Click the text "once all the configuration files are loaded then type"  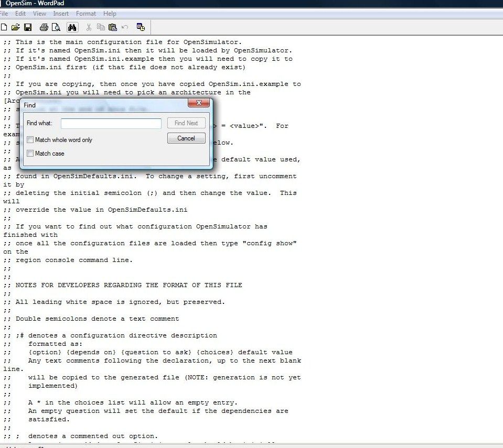tap(127, 243)
